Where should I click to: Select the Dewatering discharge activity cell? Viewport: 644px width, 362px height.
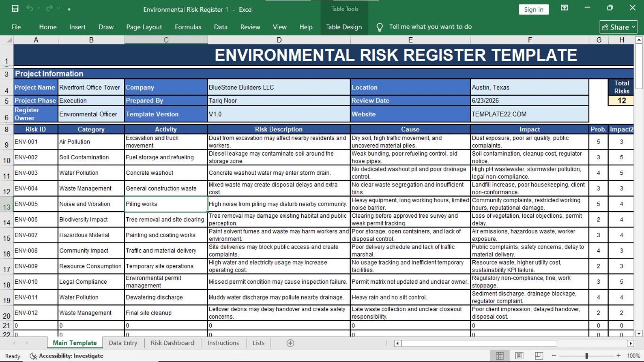pos(166,297)
